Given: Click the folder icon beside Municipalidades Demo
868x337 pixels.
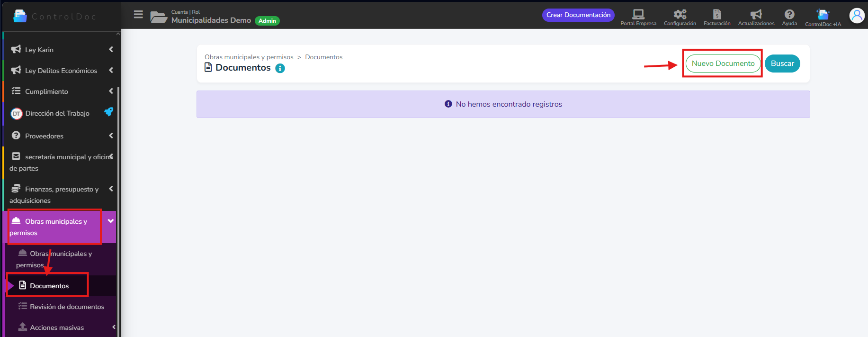Looking at the screenshot, I should 159,17.
